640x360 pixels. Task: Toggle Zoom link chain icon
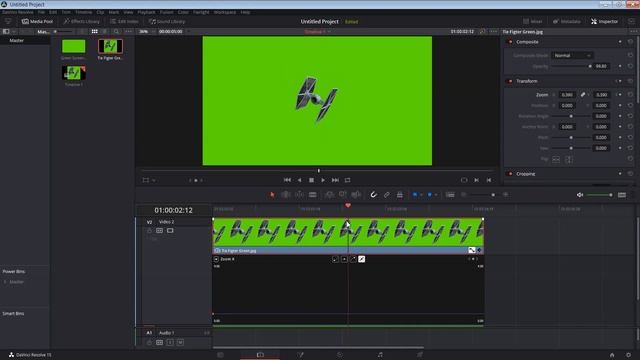(582, 95)
